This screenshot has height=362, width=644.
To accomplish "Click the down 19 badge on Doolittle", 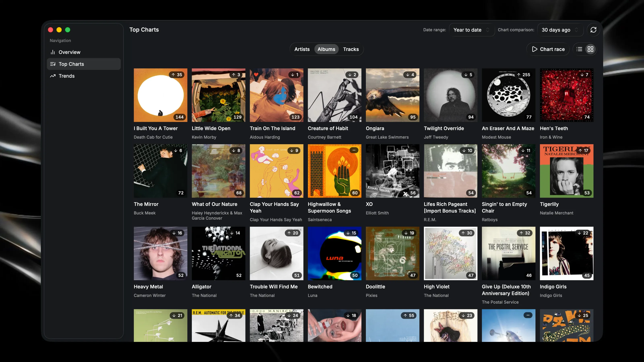I will click(409, 233).
